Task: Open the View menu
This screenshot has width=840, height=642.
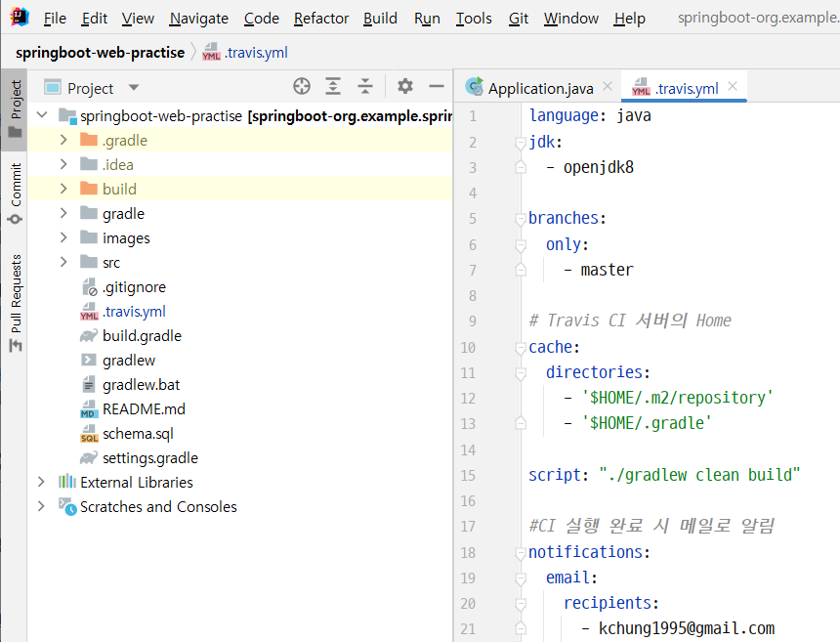Action: click(138, 19)
